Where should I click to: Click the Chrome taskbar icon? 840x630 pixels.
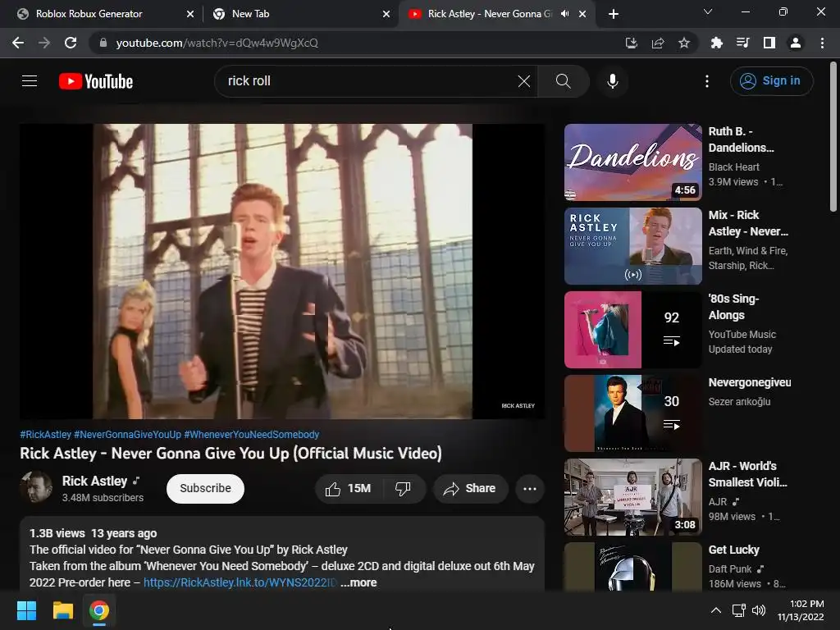[x=99, y=610]
